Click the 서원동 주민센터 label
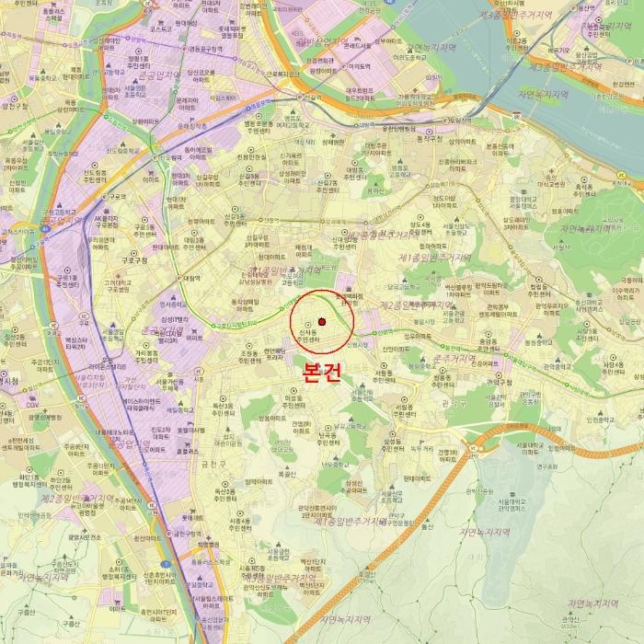This screenshot has height=644, width=644. click(x=384, y=376)
